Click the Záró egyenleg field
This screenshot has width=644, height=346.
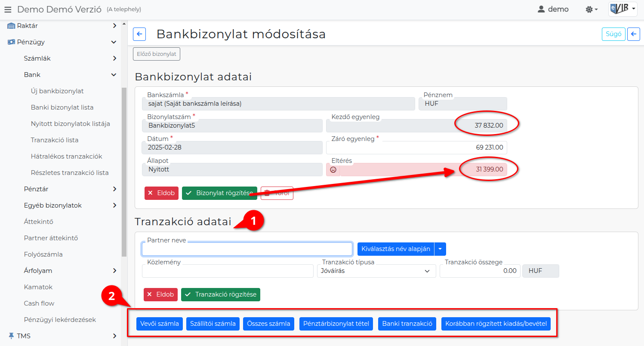pyautogui.click(x=416, y=147)
